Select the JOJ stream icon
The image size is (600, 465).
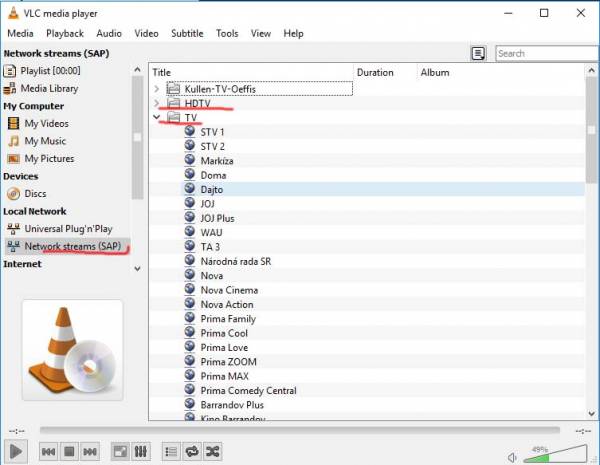(x=190, y=203)
